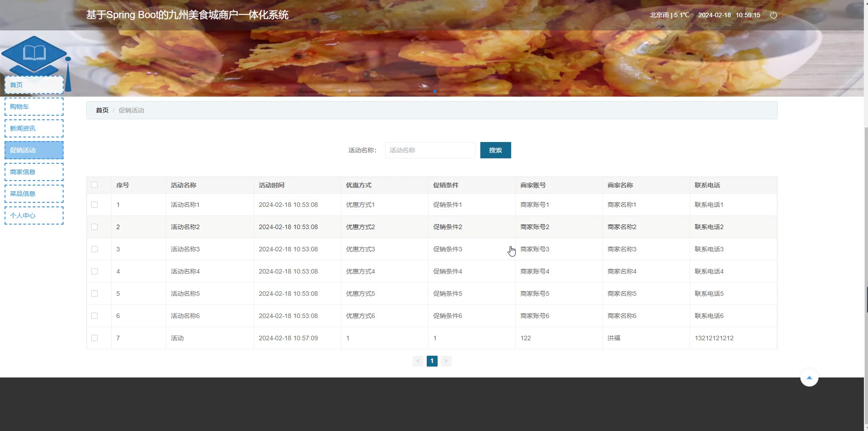This screenshot has height=431, width=868.
Task: Focus the 活动名称 search input field
Action: 430,150
